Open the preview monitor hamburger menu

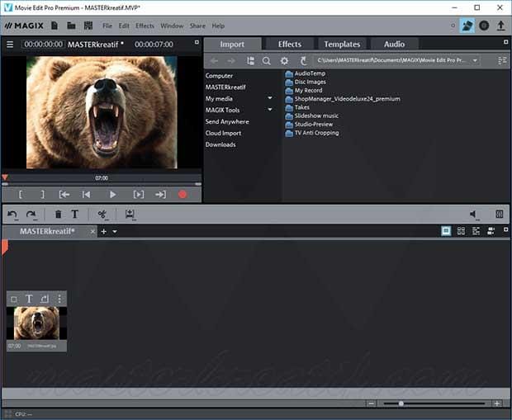tap(10, 44)
